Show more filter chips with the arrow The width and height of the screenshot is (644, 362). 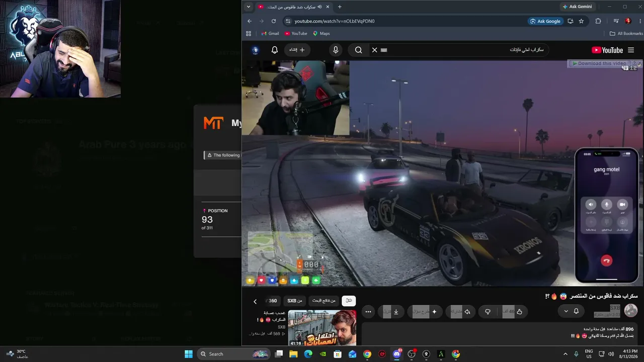click(x=255, y=301)
